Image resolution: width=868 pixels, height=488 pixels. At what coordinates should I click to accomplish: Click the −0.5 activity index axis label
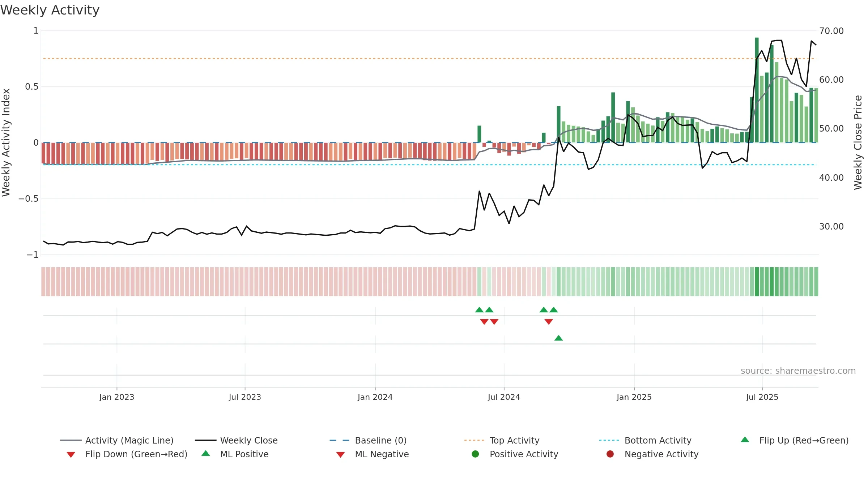pyautogui.click(x=28, y=198)
